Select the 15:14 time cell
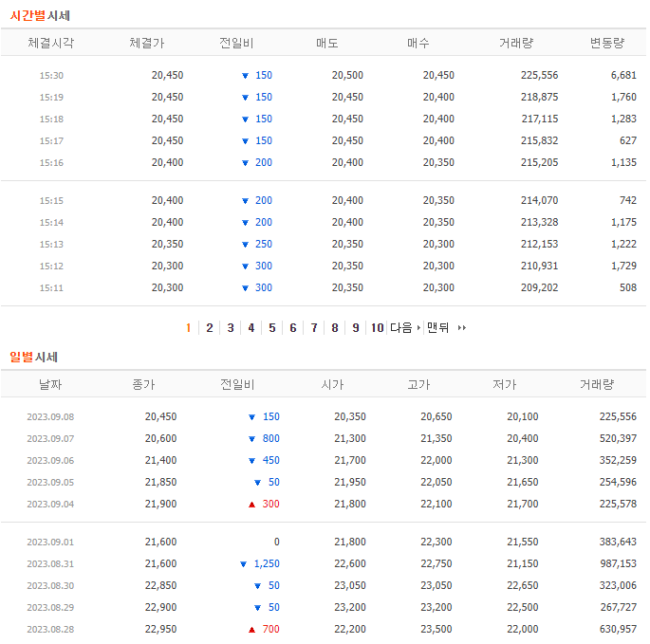Viewport: 650px width, 644px height. click(51, 223)
